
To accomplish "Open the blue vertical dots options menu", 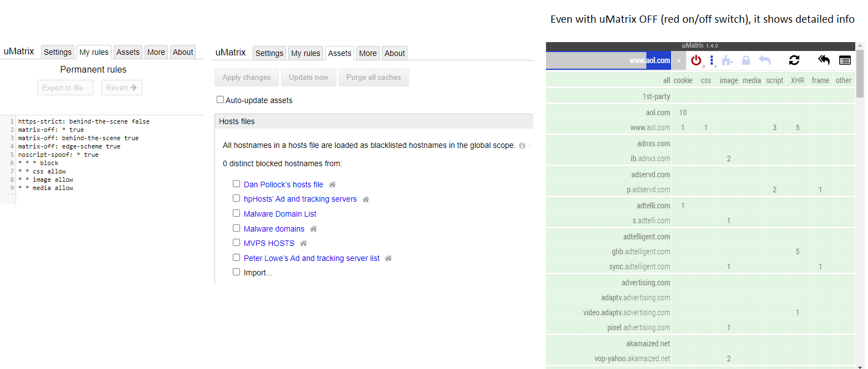I will (x=712, y=60).
